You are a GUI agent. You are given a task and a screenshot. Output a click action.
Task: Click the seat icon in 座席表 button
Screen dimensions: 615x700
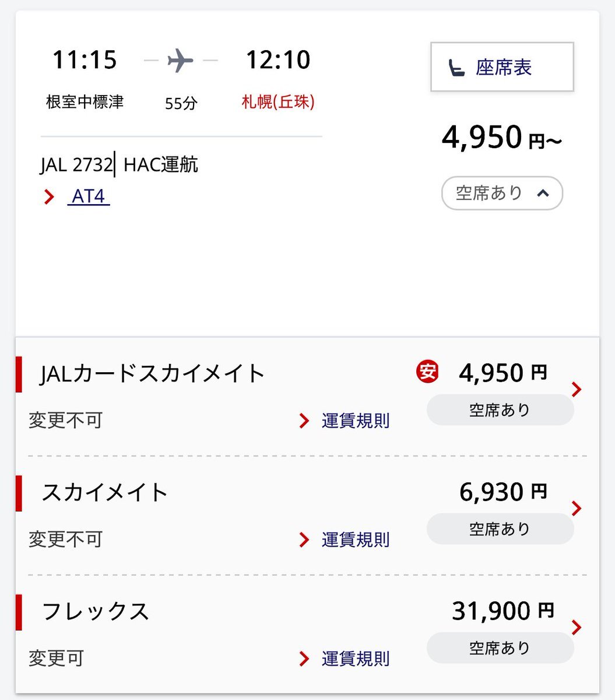(456, 68)
